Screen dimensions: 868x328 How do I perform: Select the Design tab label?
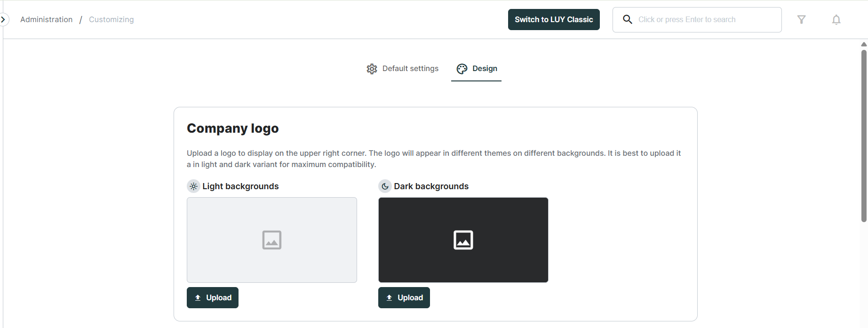pyautogui.click(x=485, y=69)
